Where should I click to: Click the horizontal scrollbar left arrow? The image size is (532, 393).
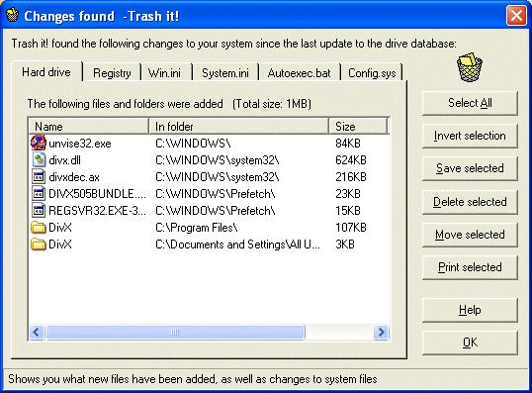click(37, 332)
